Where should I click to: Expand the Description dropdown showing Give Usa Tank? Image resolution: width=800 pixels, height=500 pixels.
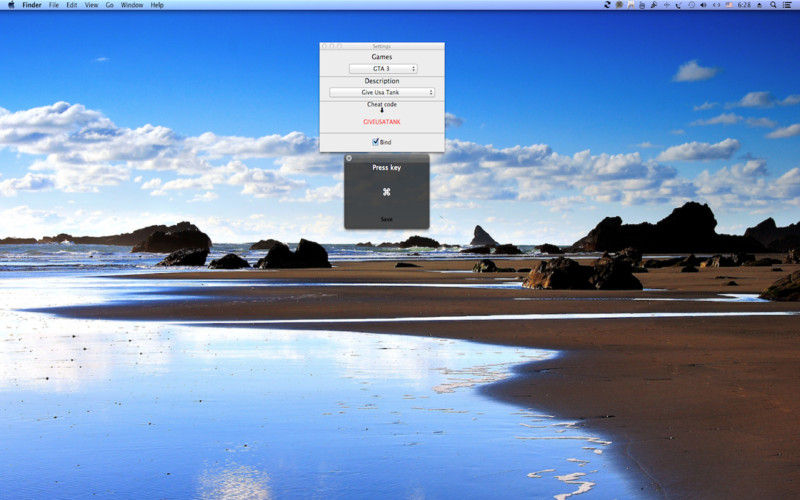[x=382, y=92]
